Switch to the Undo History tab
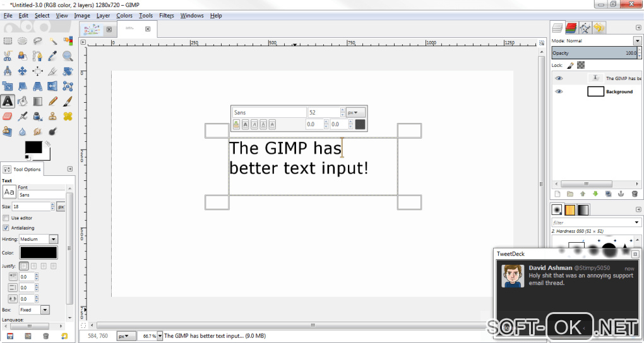This screenshot has height=343, width=644. [599, 28]
